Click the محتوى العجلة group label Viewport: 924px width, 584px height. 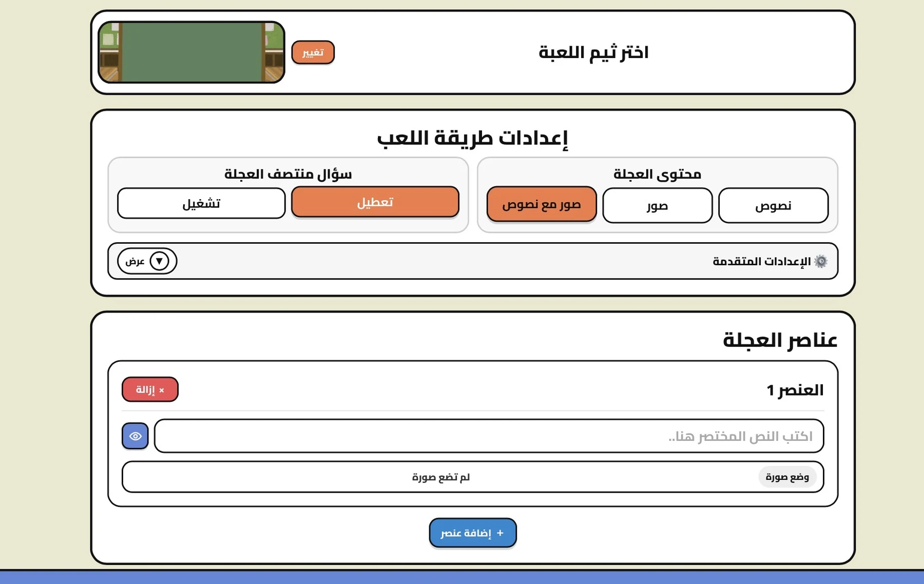point(657,174)
